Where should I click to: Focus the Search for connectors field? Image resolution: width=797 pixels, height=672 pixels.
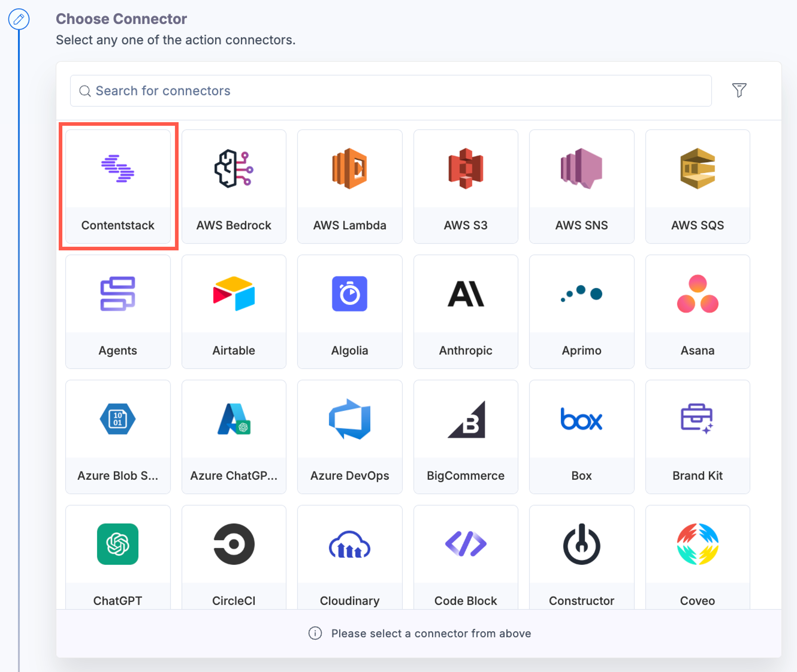391,91
